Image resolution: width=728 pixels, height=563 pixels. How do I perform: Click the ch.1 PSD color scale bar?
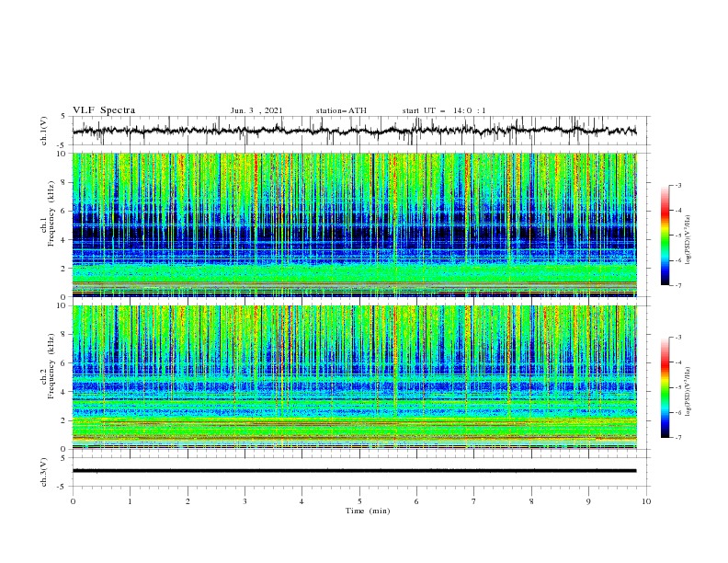click(665, 236)
